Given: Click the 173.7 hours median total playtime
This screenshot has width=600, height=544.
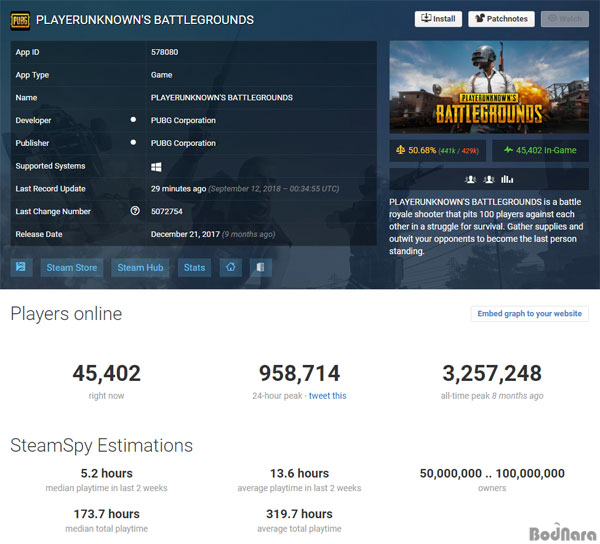Looking at the screenshot, I should (x=106, y=514).
